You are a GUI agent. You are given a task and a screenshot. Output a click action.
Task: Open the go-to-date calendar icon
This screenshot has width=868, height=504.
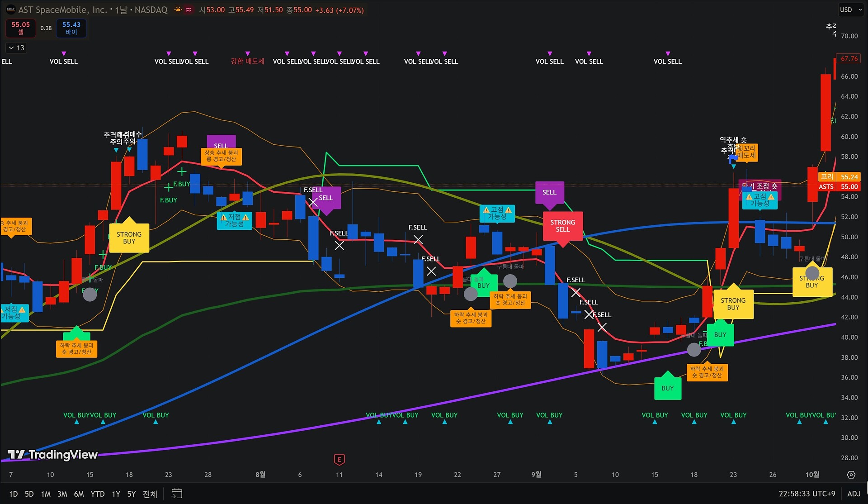click(177, 494)
